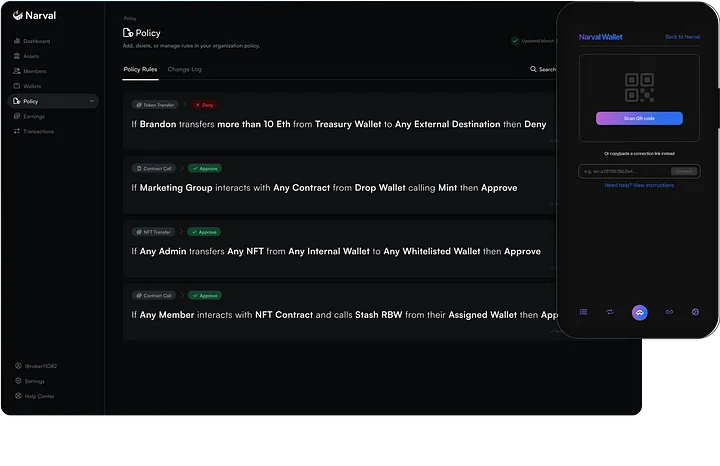
Task: Click the Policy breadcrumb above the title
Action: point(130,18)
